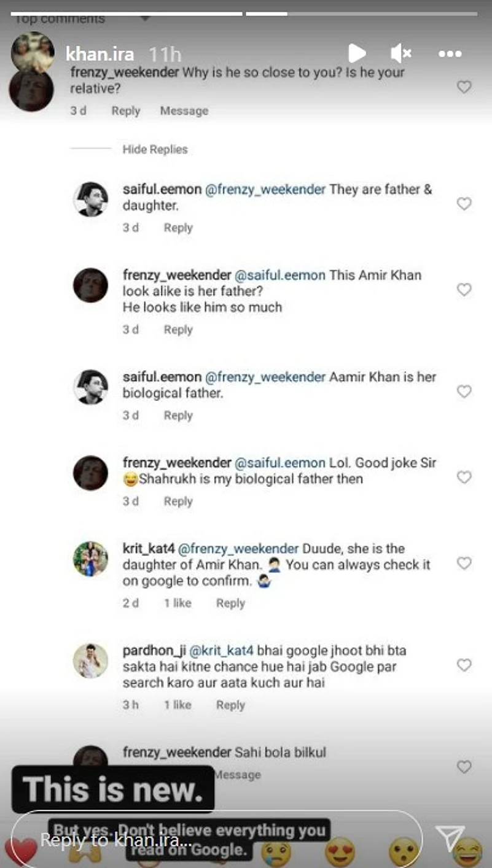The width and height of the screenshot is (492, 868).
Task: Like krit_kat4's comment with heart icon
Action: pos(464,563)
